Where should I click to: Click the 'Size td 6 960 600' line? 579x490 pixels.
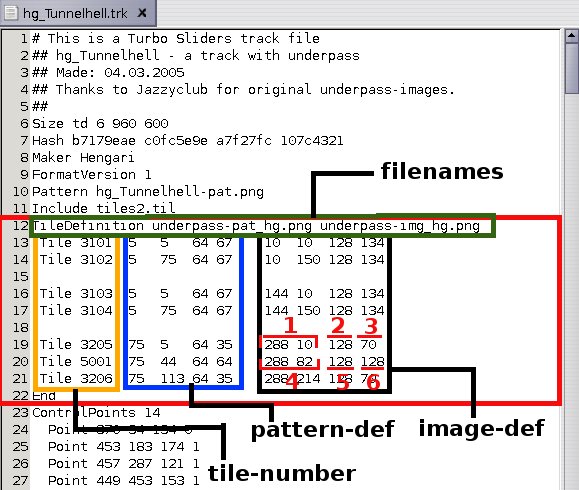point(100,123)
